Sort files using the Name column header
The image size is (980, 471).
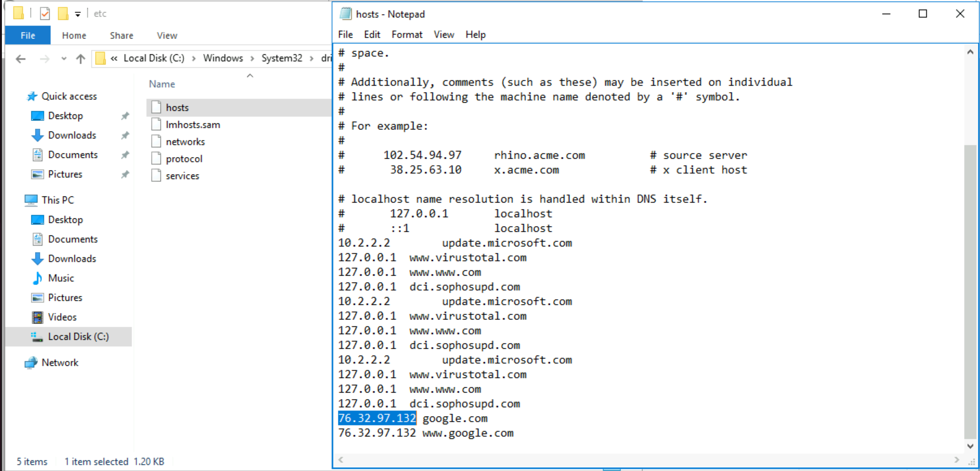(162, 84)
